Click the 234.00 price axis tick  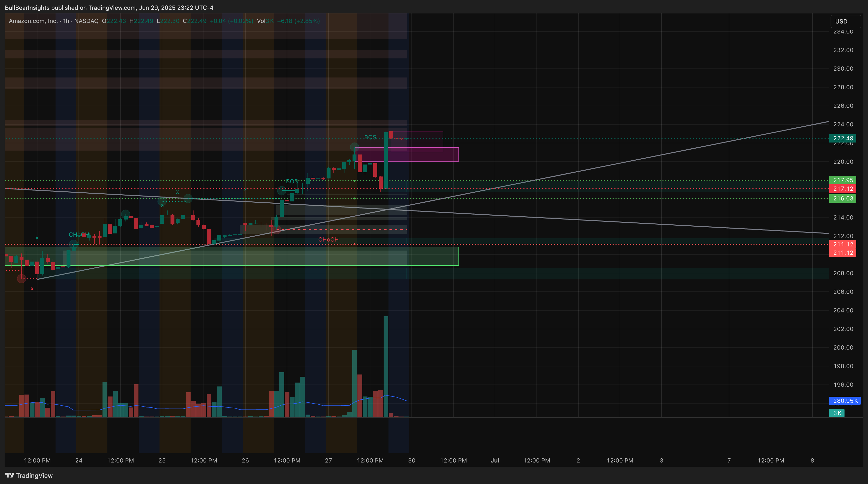pos(843,32)
